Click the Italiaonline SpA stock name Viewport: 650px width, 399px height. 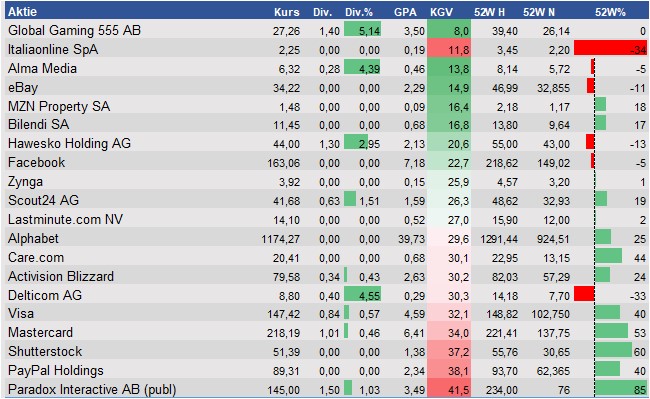pos(53,49)
